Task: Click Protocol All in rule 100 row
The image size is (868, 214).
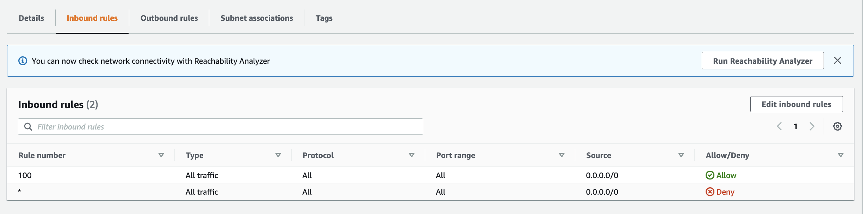Action: 307,175
